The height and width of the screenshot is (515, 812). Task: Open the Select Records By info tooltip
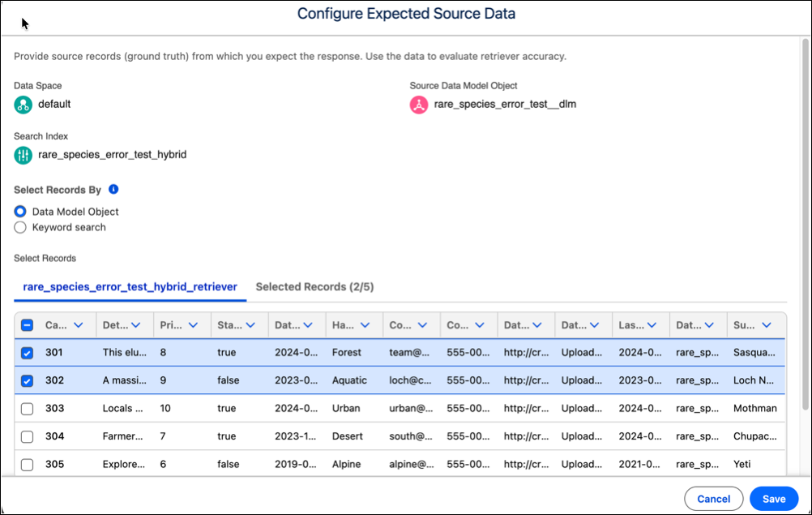coord(113,190)
